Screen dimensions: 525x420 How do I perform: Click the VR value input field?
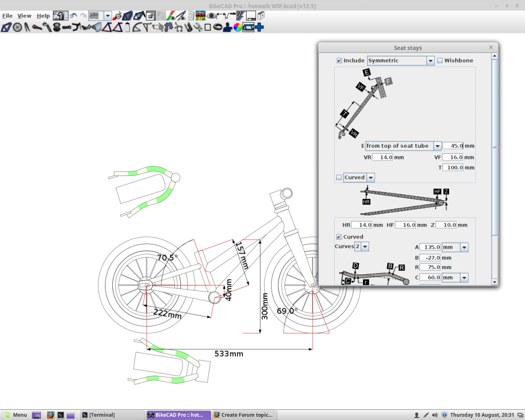pos(383,157)
